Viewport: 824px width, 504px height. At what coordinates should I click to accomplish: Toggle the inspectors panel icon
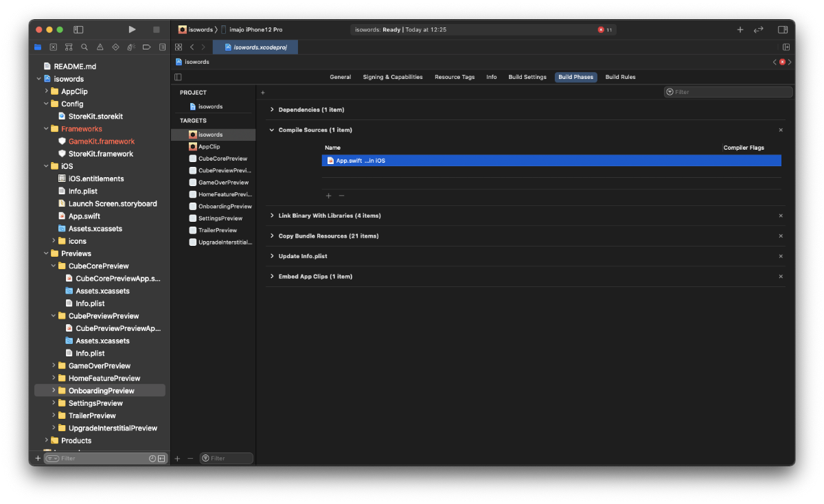point(783,30)
